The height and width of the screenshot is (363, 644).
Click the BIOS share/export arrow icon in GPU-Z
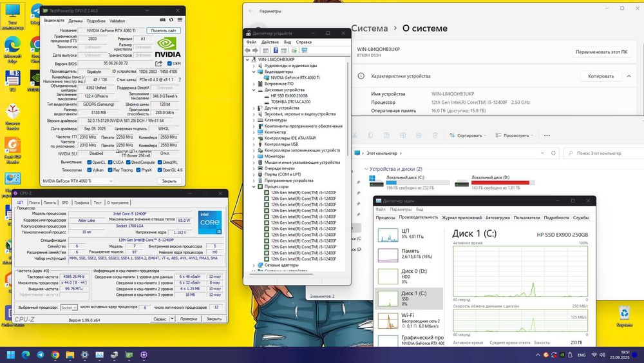[x=158, y=63]
